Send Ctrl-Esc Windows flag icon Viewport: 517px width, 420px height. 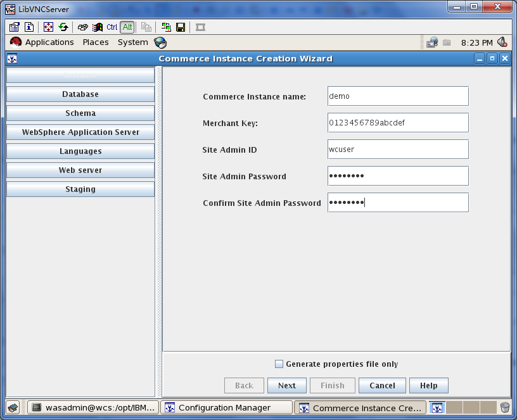(98, 27)
